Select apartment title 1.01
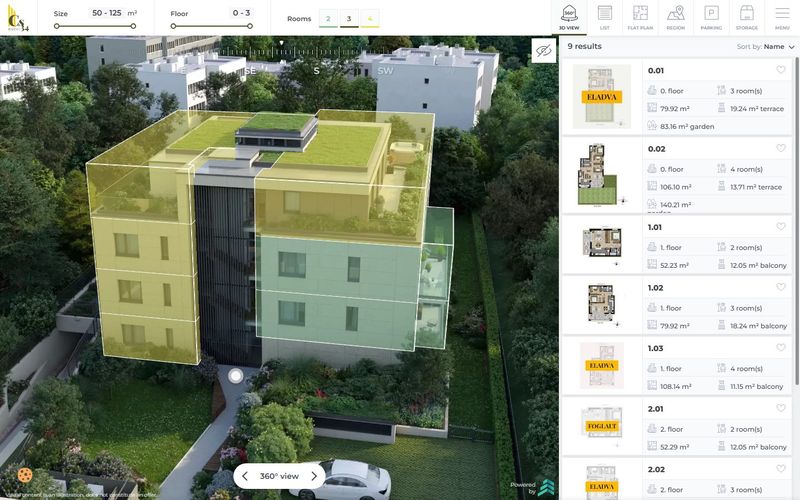Image resolution: width=800 pixels, height=500 pixels. pyautogui.click(x=655, y=227)
